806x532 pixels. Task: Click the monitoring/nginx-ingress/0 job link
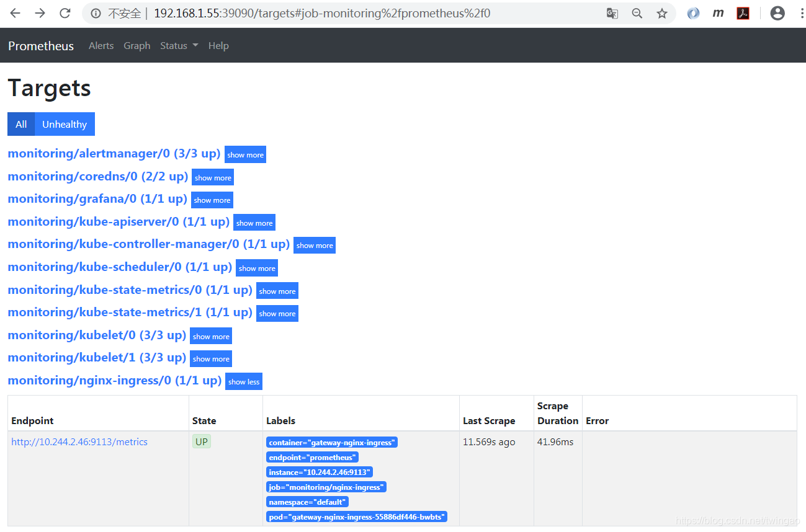tap(115, 381)
